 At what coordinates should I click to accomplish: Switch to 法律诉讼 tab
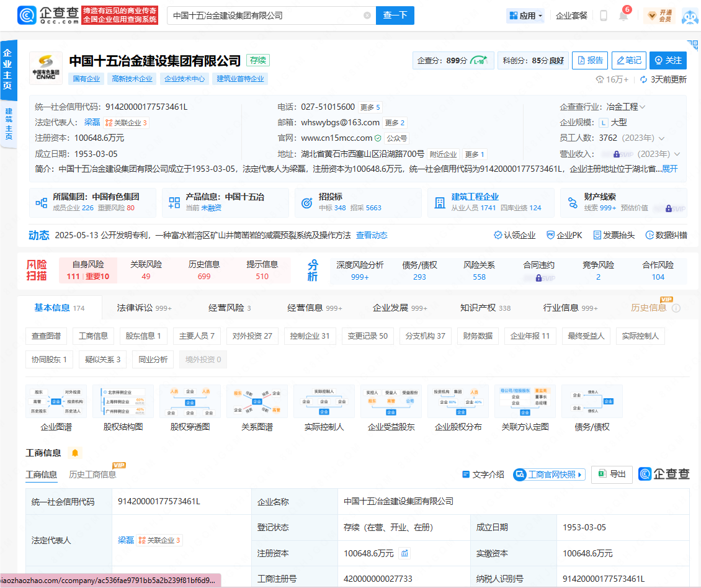click(x=144, y=308)
